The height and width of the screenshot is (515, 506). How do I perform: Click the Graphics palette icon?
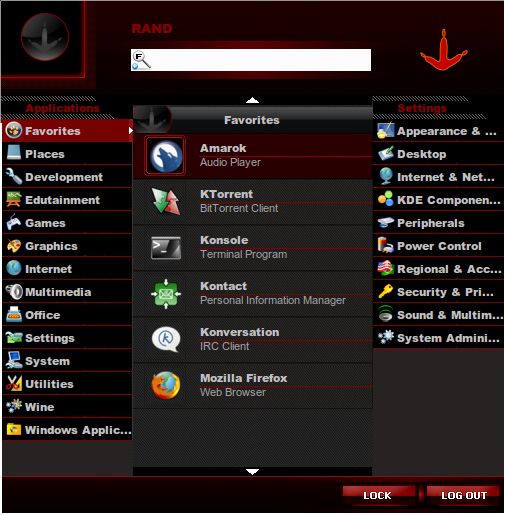tap(14, 246)
